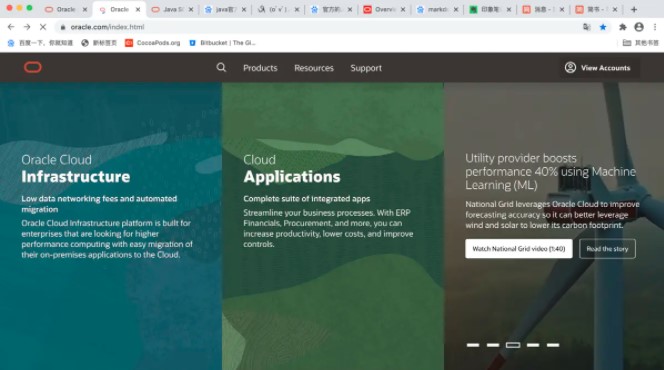Open the Bitbucket bookmark
Viewport: 664px width, 370px height.
pyautogui.click(x=222, y=43)
